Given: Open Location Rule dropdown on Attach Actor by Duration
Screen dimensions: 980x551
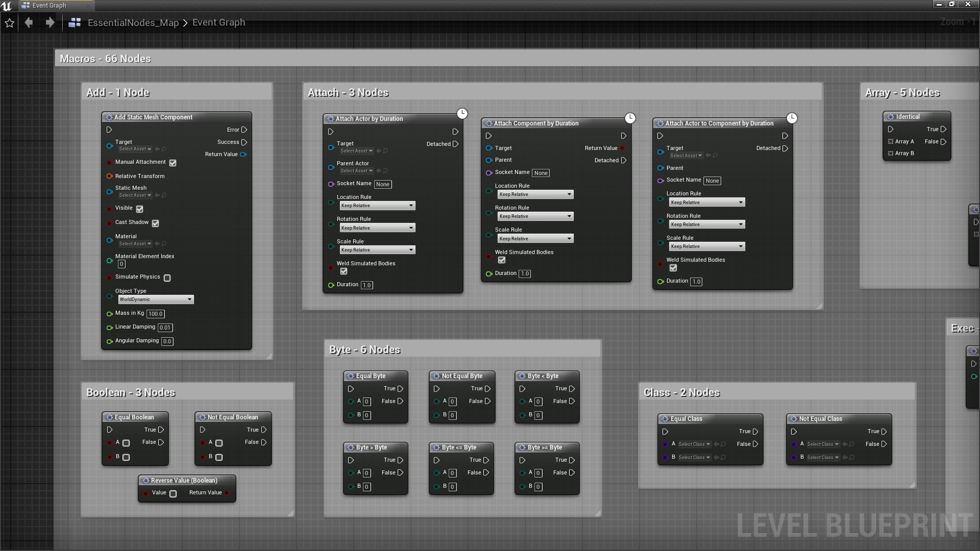Looking at the screenshot, I should click(377, 206).
